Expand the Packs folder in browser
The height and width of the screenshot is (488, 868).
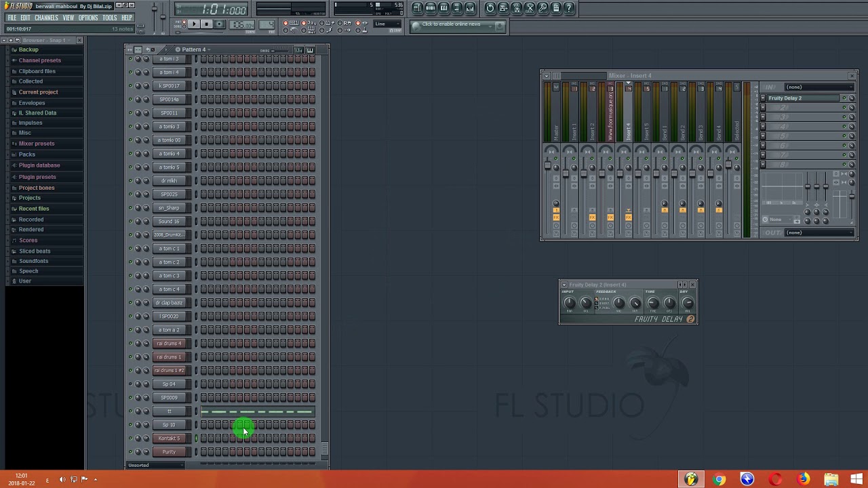[27, 155]
